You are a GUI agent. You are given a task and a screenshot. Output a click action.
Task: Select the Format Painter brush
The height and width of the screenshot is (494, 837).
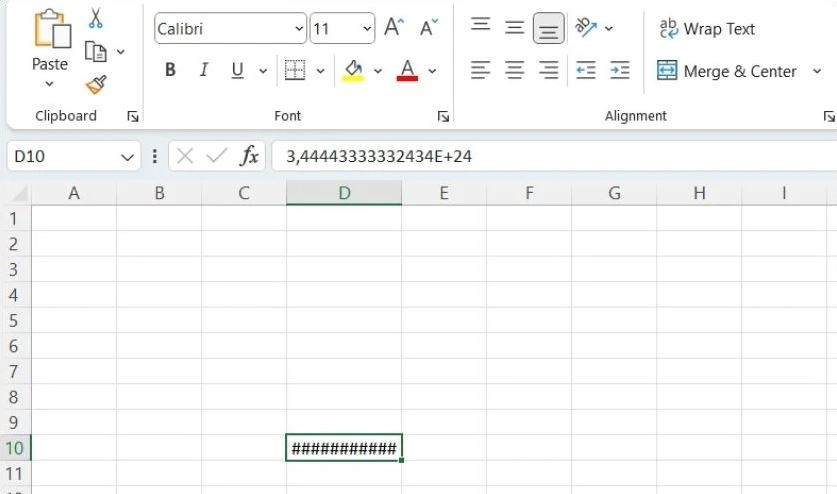point(96,84)
